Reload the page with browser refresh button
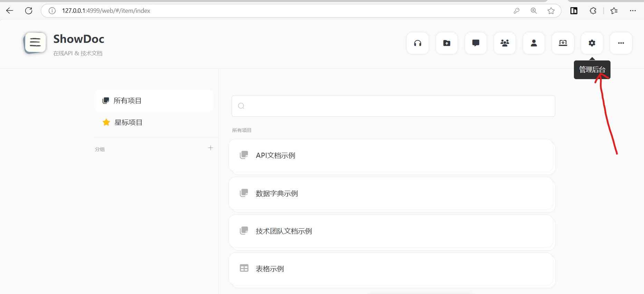Image resolution: width=644 pixels, height=294 pixels. click(29, 11)
